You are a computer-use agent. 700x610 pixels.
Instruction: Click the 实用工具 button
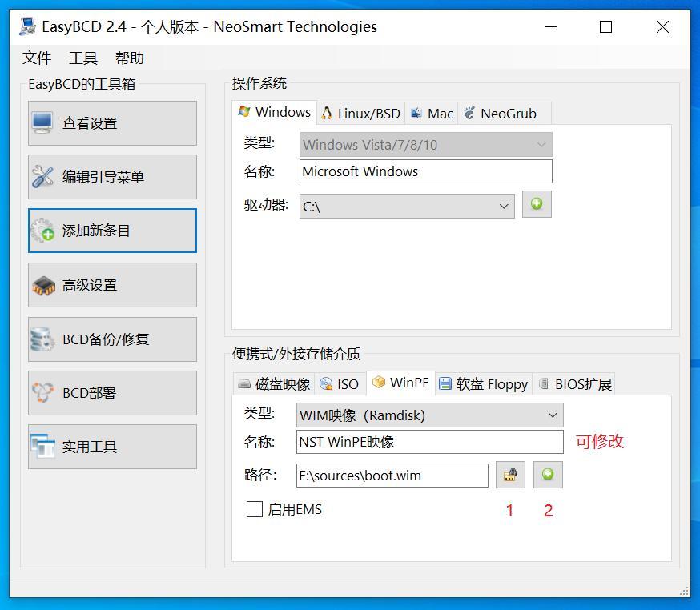(x=112, y=447)
